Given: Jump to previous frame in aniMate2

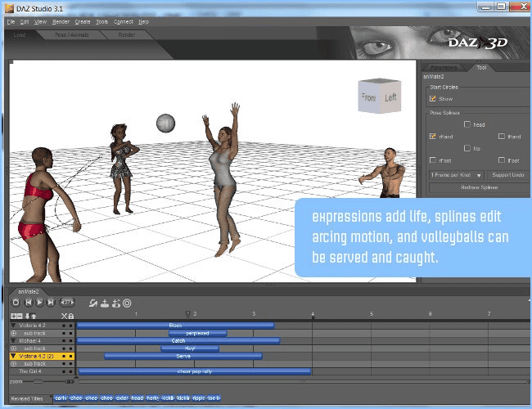Looking at the screenshot, I should click(29, 303).
